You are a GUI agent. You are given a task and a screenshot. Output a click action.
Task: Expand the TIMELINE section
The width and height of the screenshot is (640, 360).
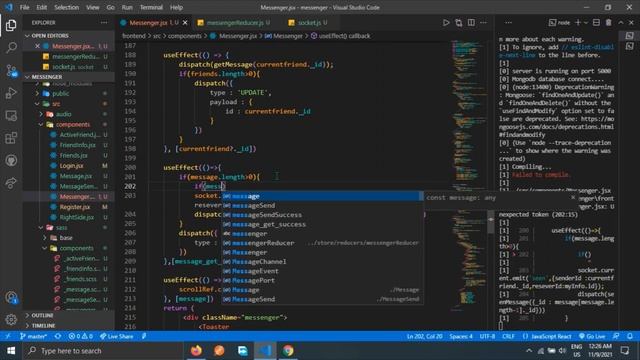point(69,326)
